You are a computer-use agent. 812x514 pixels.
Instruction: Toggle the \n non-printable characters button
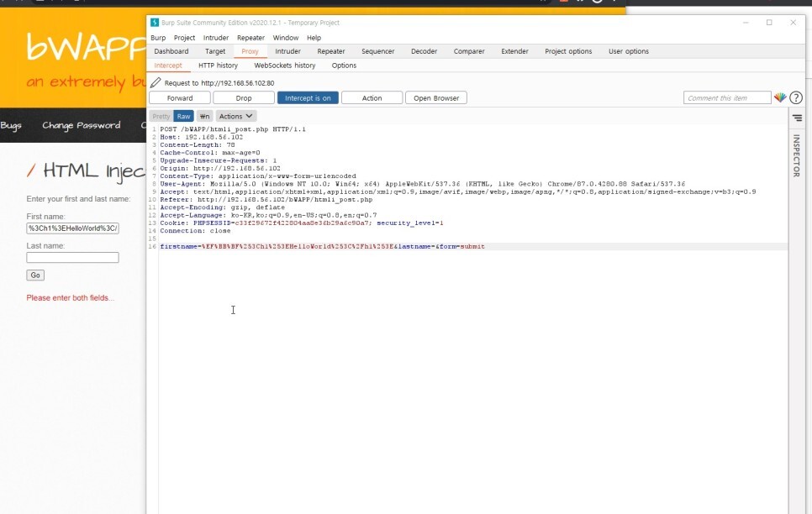(204, 117)
